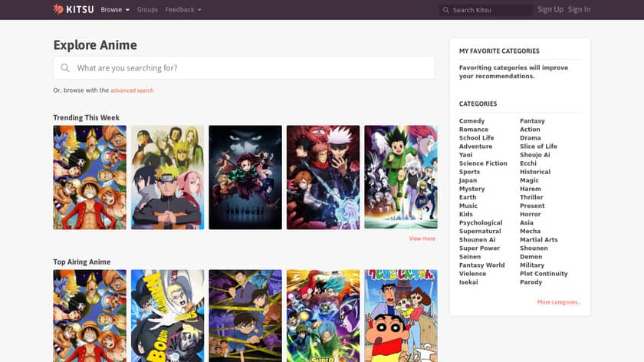The image size is (644, 362).
Task: Select the Mystery category
Action: click(x=472, y=189)
